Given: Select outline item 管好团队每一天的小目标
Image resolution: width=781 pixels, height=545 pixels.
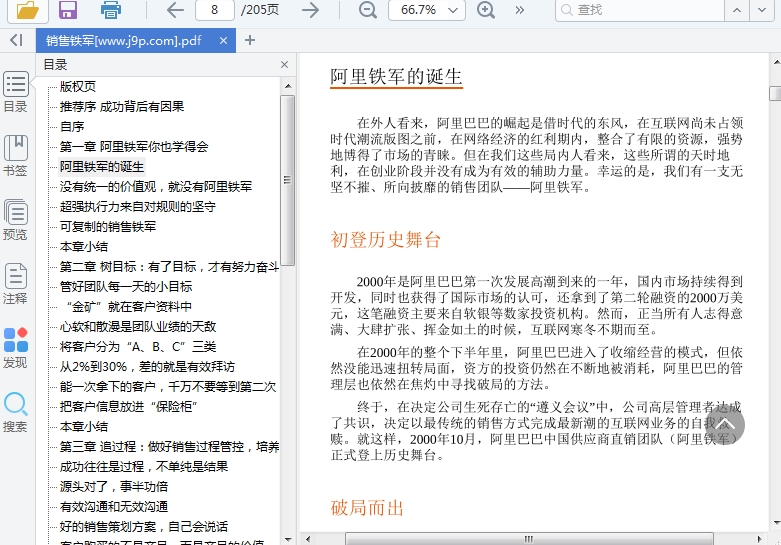Looking at the screenshot, I should click(126, 286).
